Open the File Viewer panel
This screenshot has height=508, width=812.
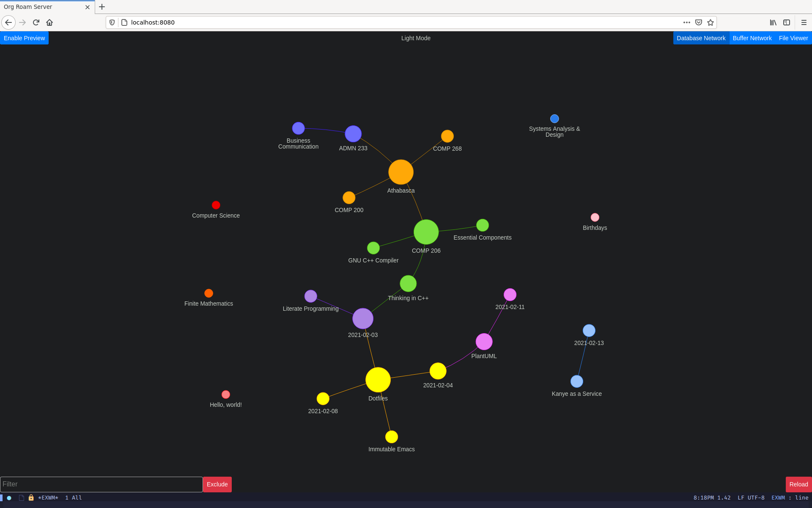tap(793, 38)
